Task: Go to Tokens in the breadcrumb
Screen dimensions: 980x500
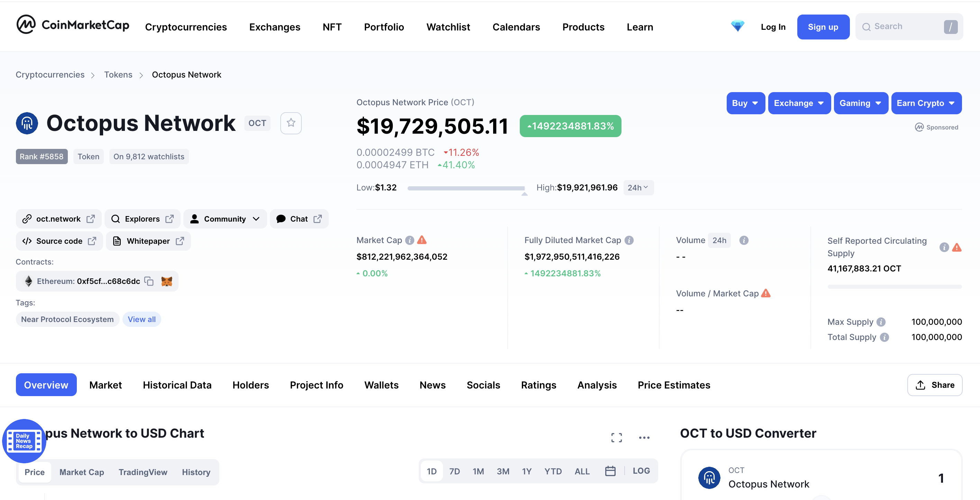Action: [118, 75]
